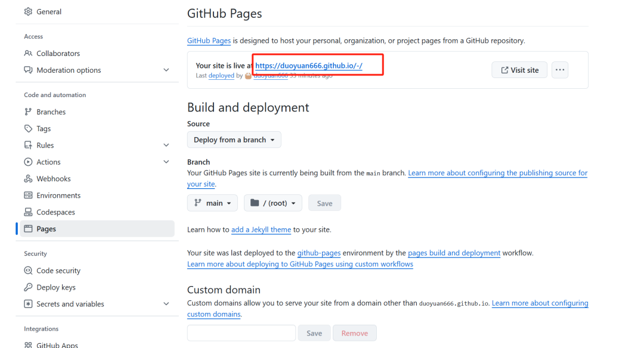Click the Deploy keys key icon
644x348 pixels.
(28, 287)
